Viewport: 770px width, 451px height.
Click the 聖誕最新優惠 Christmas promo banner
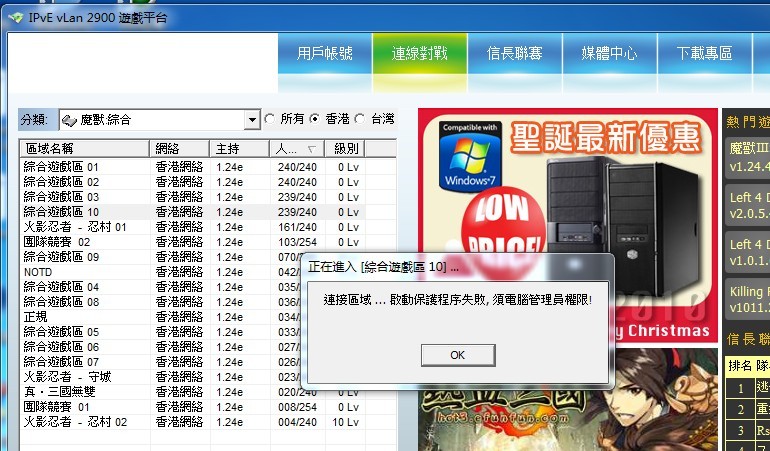point(567,225)
